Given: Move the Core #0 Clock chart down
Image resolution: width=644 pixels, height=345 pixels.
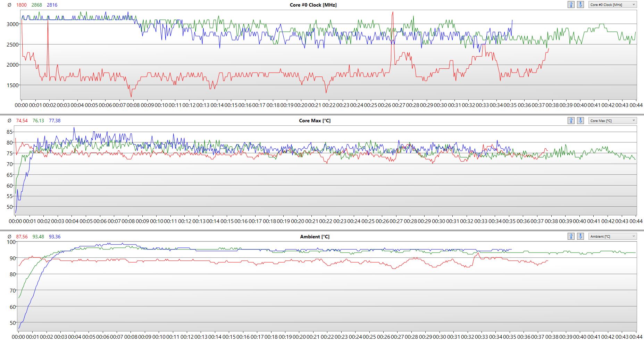Looking at the screenshot, I should click(x=580, y=5).
